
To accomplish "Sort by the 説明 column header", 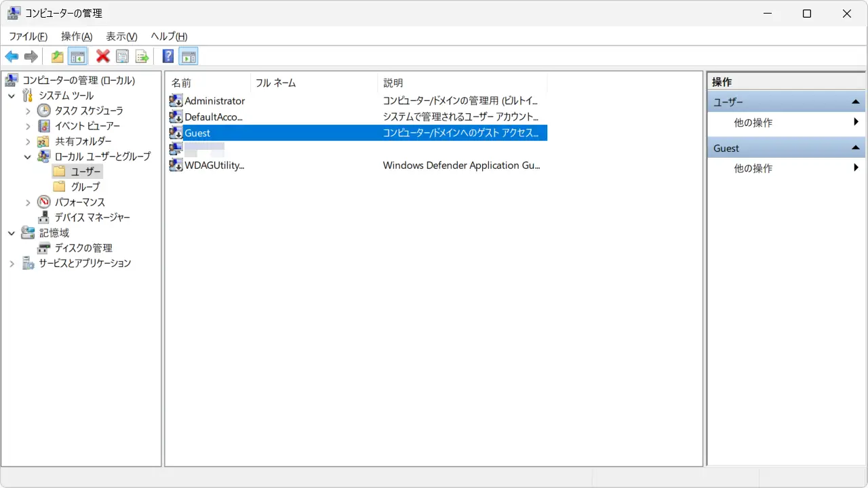I will tap(462, 83).
